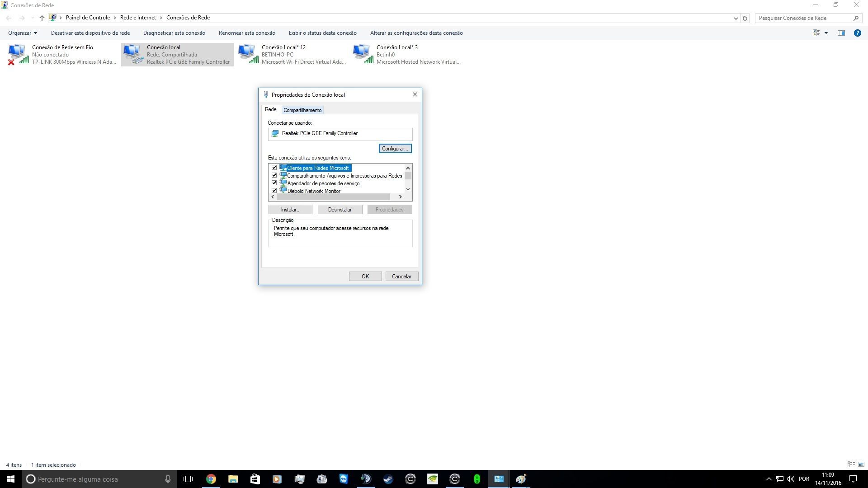Image resolution: width=868 pixels, height=488 pixels.
Task: Click Desativar este dispositivo de rede
Action: point(90,33)
